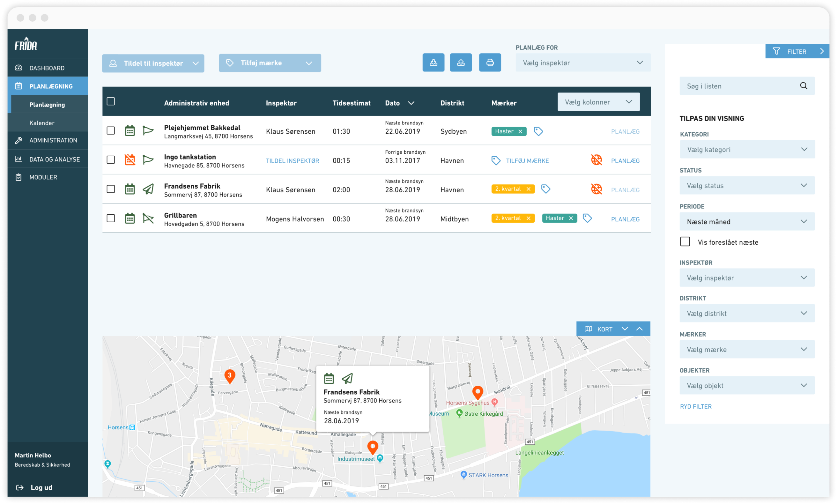The image size is (837, 504).
Task: Click map pin cluster marked 3
Action: click(230, 376)
